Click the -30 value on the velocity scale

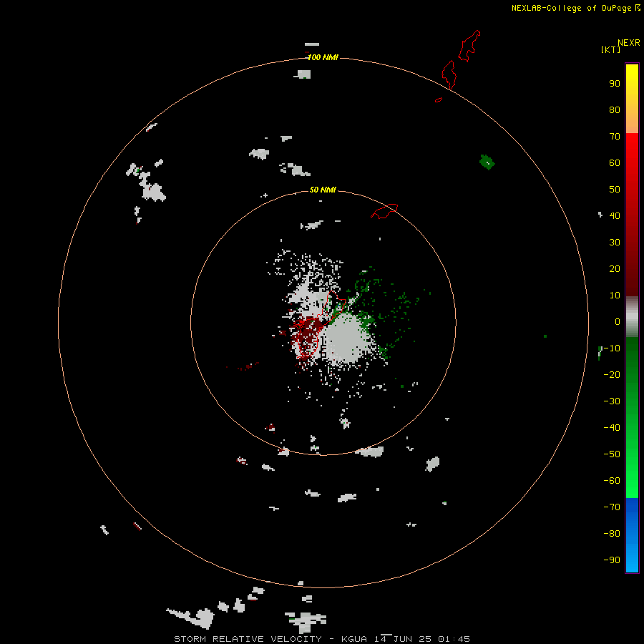click(x=612, y=401)
